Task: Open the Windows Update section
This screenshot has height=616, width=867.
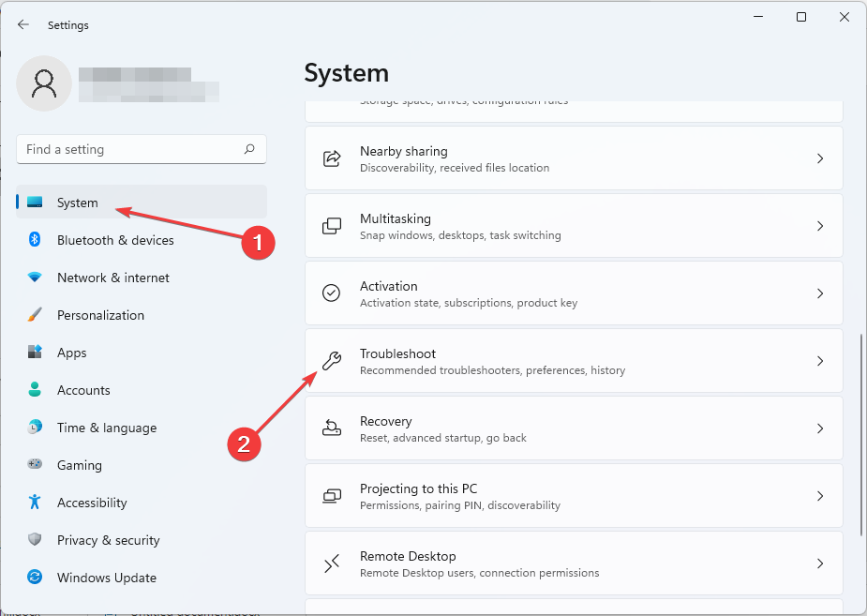Action: [x=106, y=578]
